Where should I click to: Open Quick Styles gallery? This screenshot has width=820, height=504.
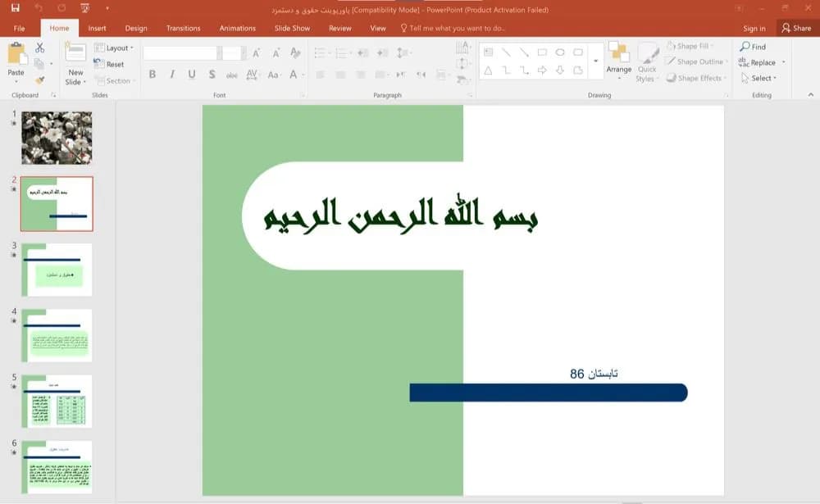tap(648, 62)
